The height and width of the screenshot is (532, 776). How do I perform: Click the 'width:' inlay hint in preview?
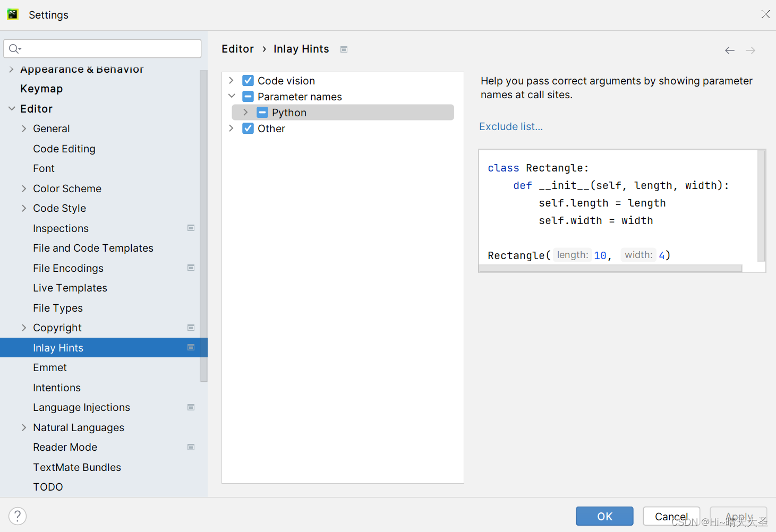point(638,255)
